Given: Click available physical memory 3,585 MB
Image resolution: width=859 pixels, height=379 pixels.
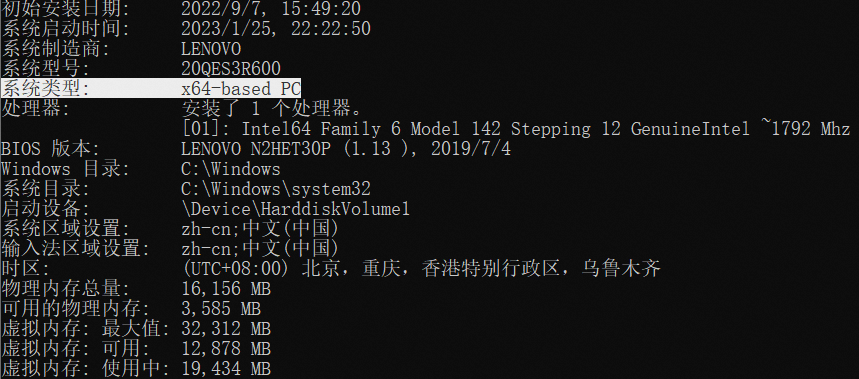Looking at the screenshot, I should pyautogui.click(x=221, y=308).
